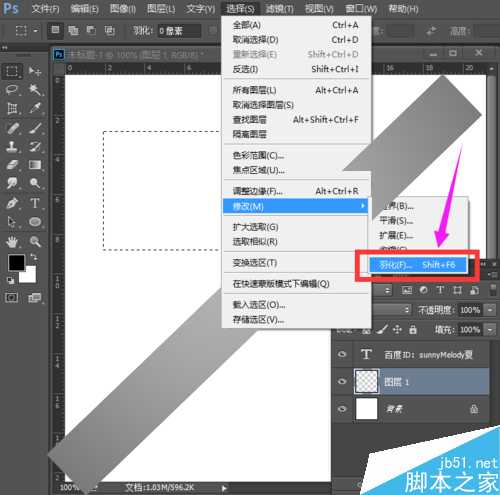Swap foreground and background colors

point(34,257)
